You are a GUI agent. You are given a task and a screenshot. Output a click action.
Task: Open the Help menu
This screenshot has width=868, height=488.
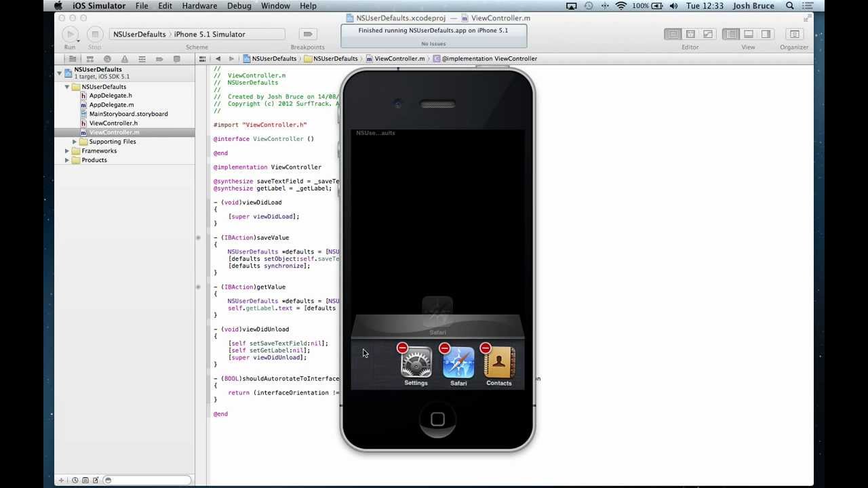(308, 6)
